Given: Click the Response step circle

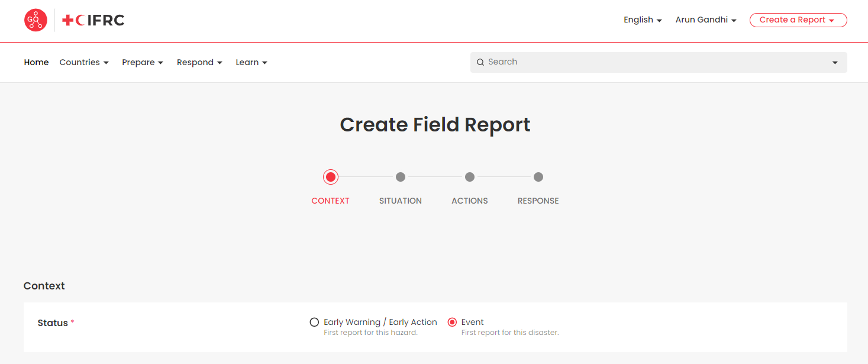Looking at the screenshot, I should click(538, 177).
